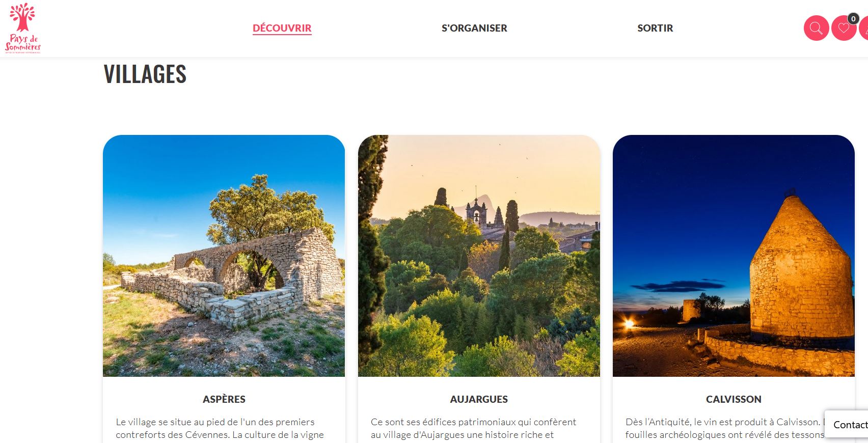Click the cut-off pink icon beside heart

(863, 28)
